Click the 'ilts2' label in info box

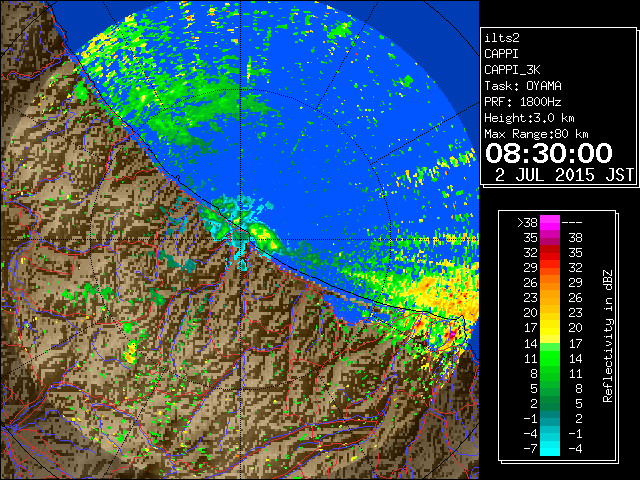pos(502,38)
